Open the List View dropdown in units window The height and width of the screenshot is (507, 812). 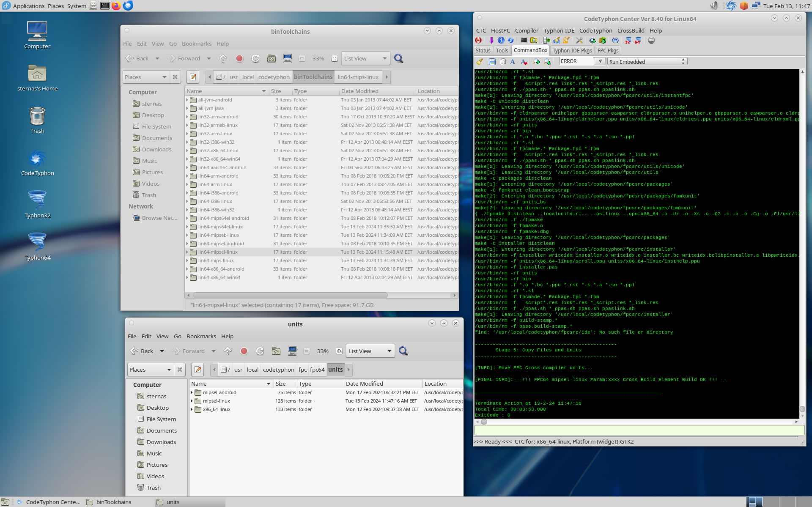[370, 351]
